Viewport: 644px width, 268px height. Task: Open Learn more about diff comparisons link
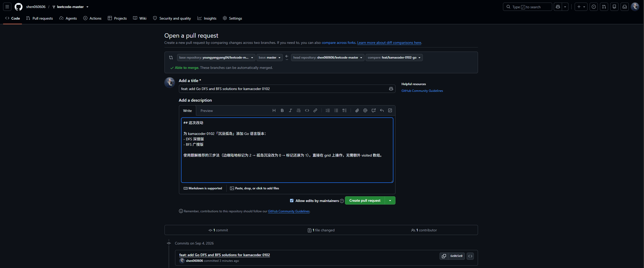point(389,43)
